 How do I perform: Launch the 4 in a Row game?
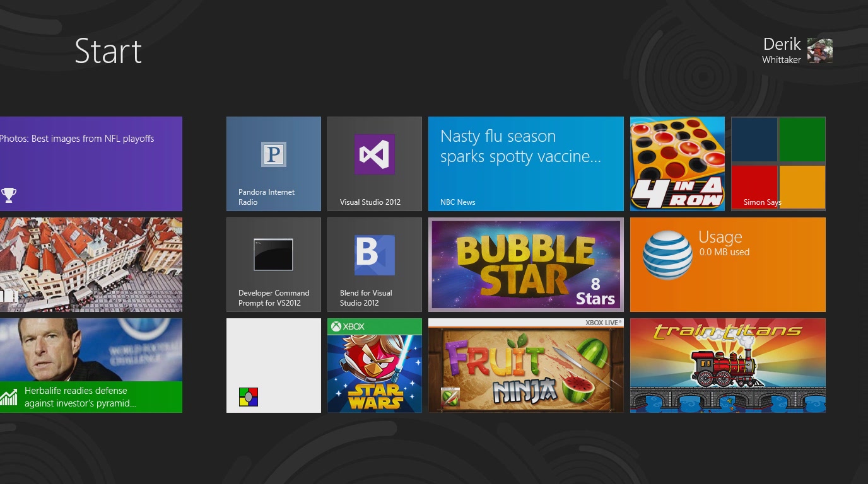click(x=677, y=164)
